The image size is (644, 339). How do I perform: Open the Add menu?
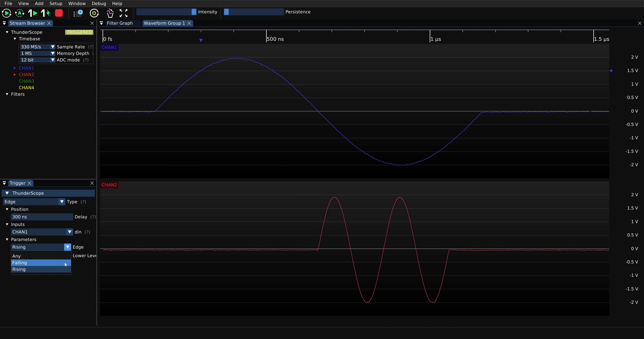point(39,4)
